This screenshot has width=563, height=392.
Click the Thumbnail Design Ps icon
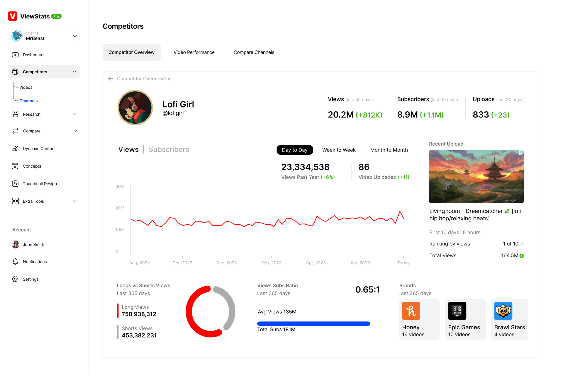15,184
